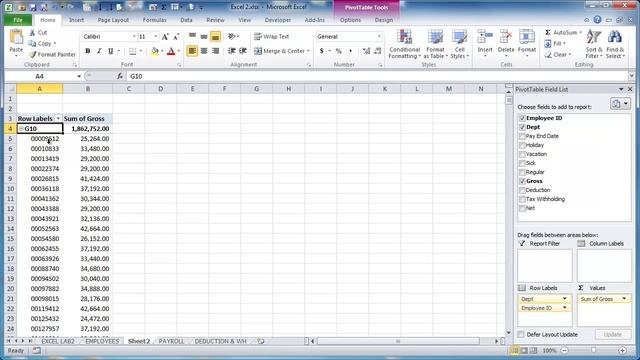Viewport: 640px width, 360px height.
Task: Switch to PAYROLL sheet tab
Action: [171, 341]
